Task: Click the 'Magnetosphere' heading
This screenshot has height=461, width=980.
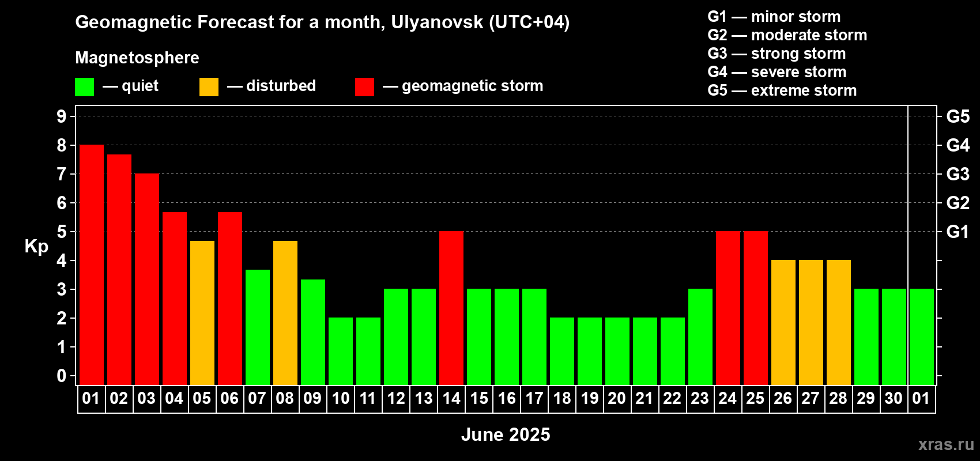Action: [x=137, y=58]
